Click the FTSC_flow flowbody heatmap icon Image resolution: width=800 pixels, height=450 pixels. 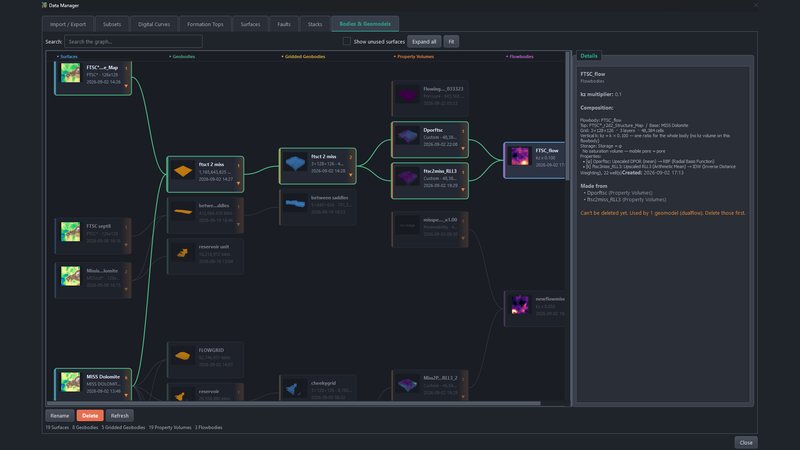(x=520, y=156)
